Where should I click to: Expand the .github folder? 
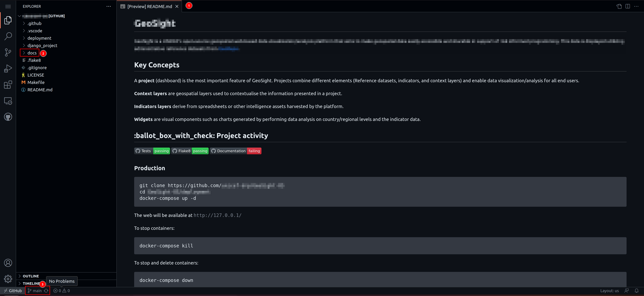(x=66, y=23)
